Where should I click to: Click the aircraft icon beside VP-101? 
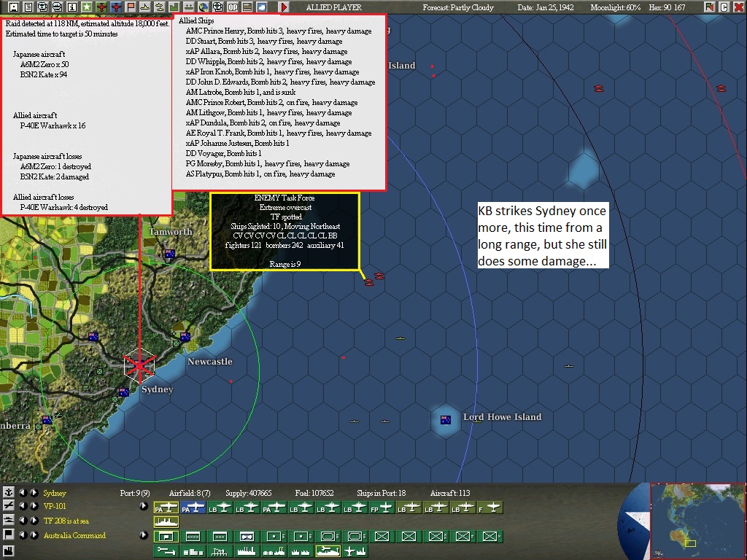pos(8,506)
